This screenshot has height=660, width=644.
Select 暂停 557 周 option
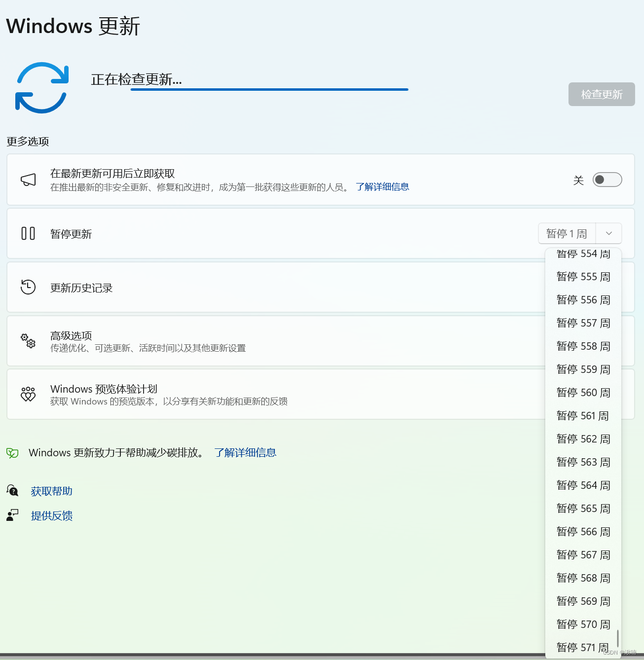[x=583, y=323]
